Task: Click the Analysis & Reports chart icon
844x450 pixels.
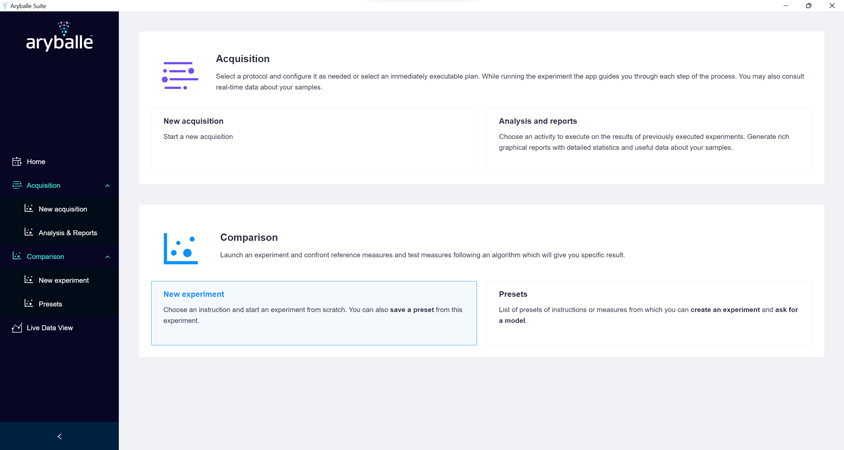Action: 29,232
